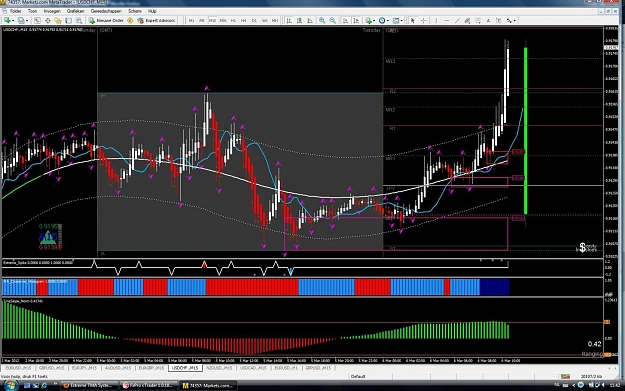Image resolution: width=625 pixels, height=391 pixels.
Task: Switch chart to M1 timeframe
Action: tap(191, 20)
